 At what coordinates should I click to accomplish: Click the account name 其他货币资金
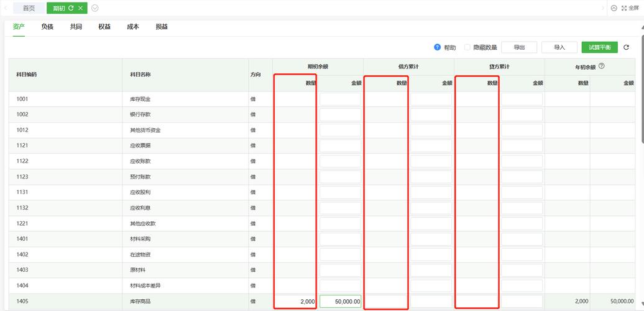(145, 130)
